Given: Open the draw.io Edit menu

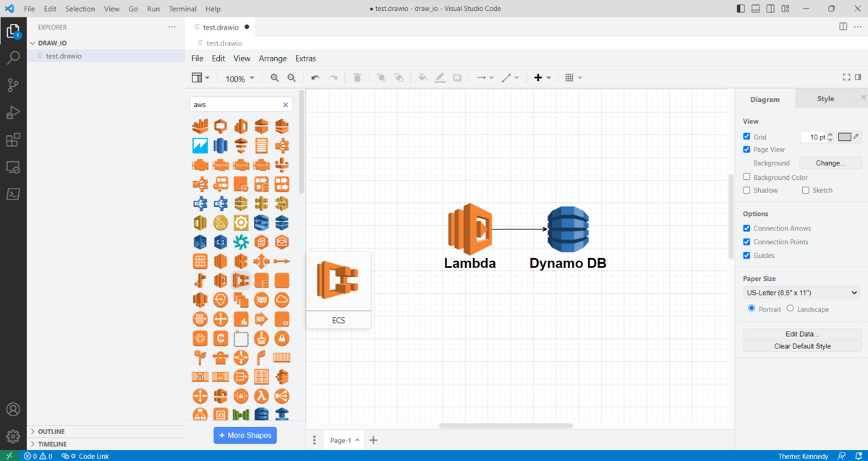Looking at the screenshot, I should [x=218, y=59].
